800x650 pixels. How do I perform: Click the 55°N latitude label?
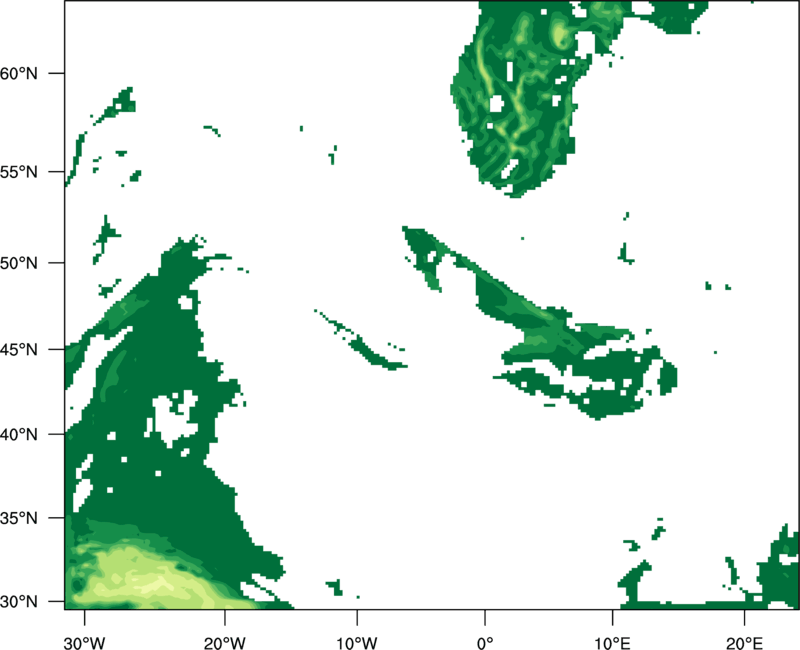[x=19, y=172]
